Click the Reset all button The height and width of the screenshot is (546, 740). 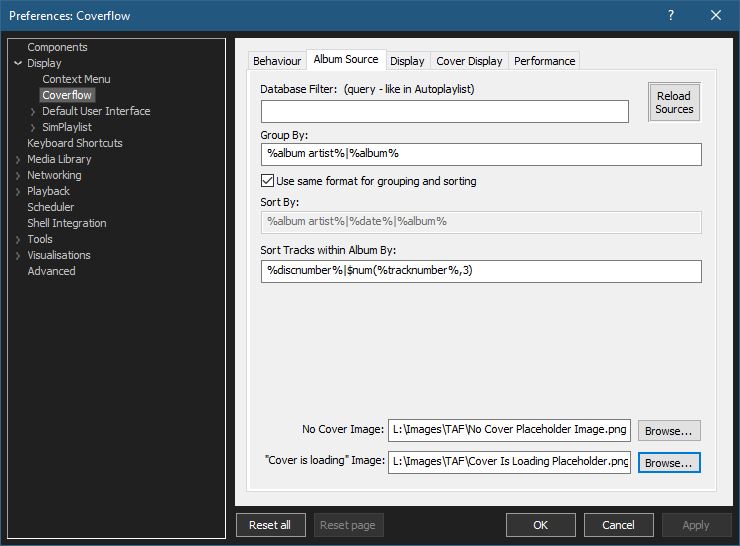point(270,525)
